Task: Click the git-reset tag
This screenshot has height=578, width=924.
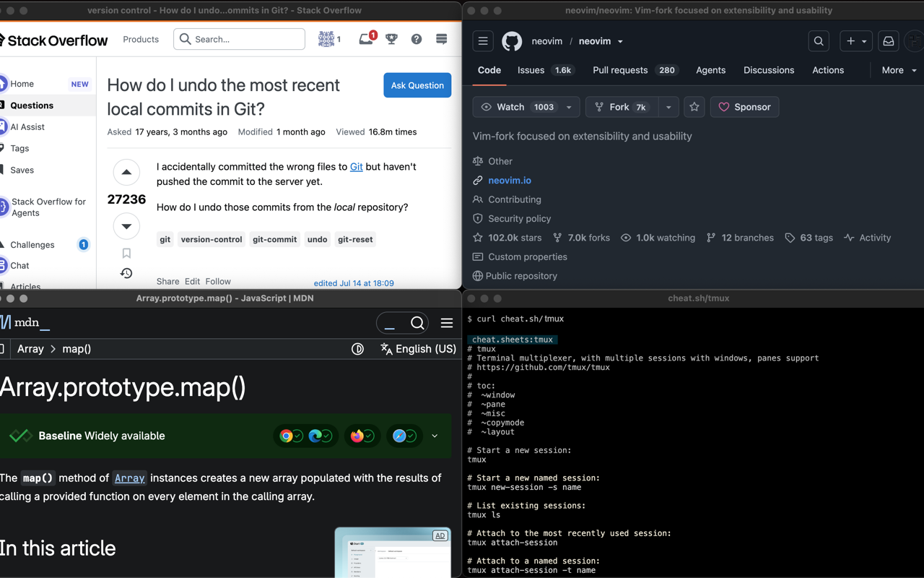Action: tap(356, 239)
